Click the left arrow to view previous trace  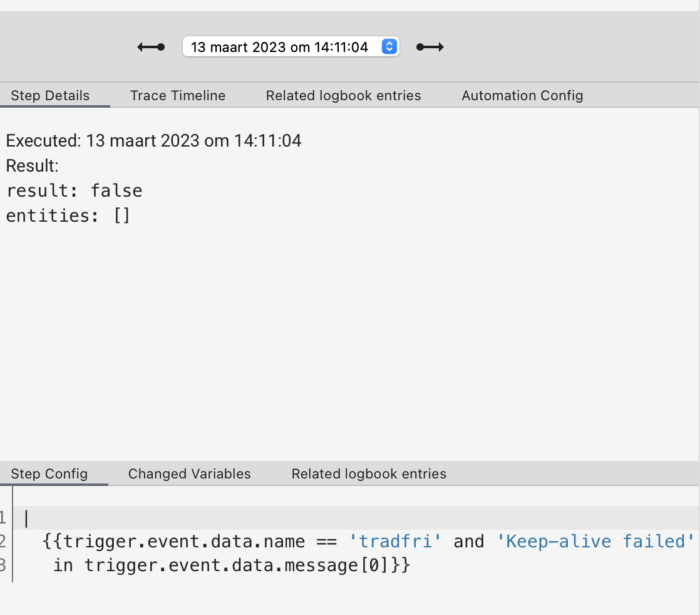[x=150, y=46]
